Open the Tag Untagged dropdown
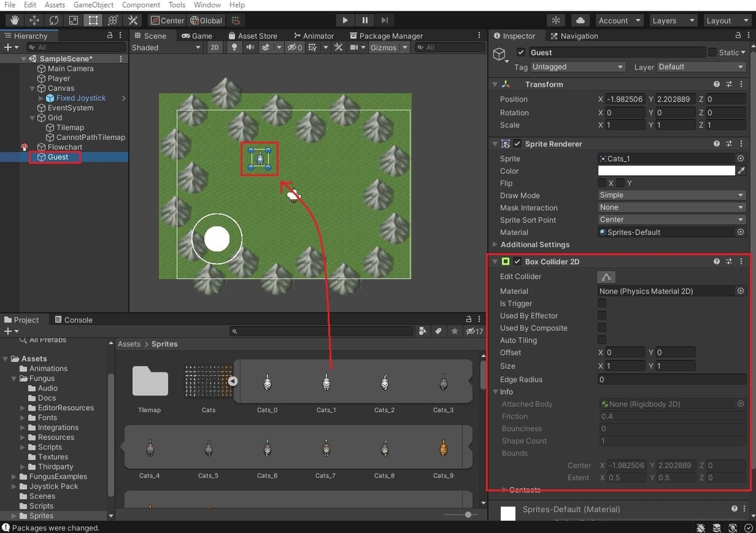The height and width of the screenshot is (533, 756). pos(578,67)
